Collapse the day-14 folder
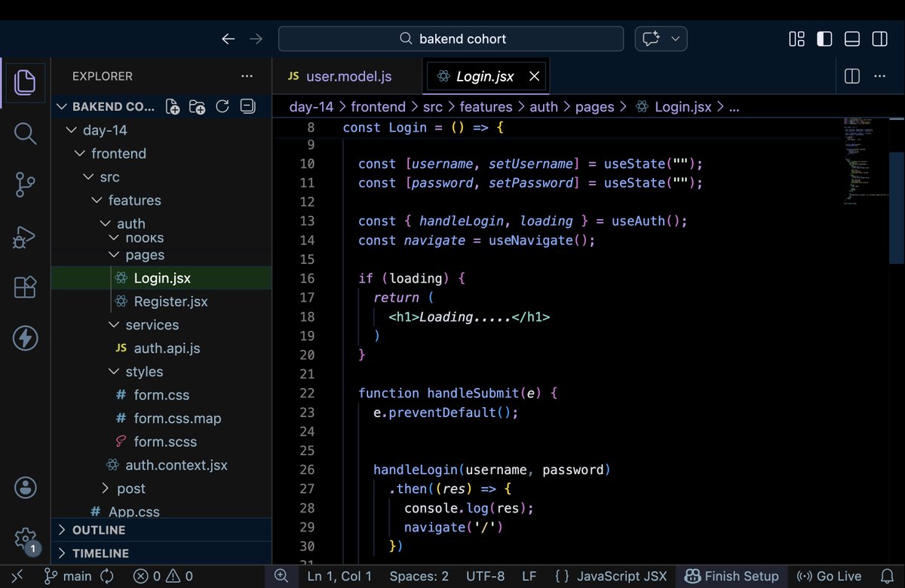The image size is (905, 588). pyautogui.click(x=72, y=130)
